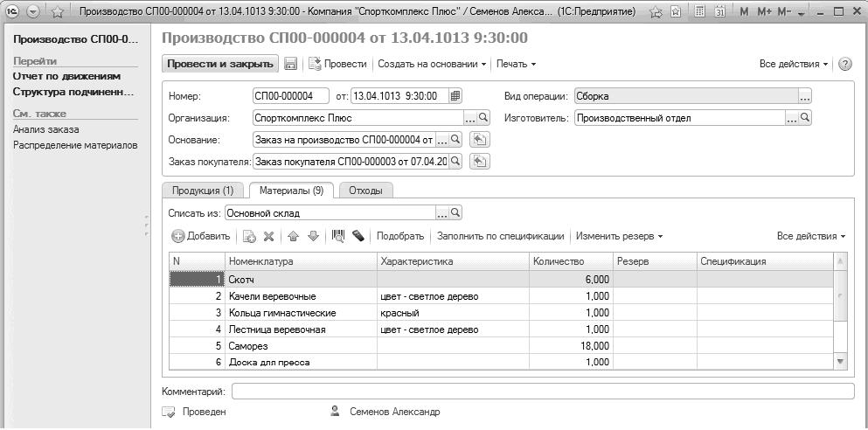
Task: Expand the title bar tools dropdown arrow
Action: tap(802, 12)
